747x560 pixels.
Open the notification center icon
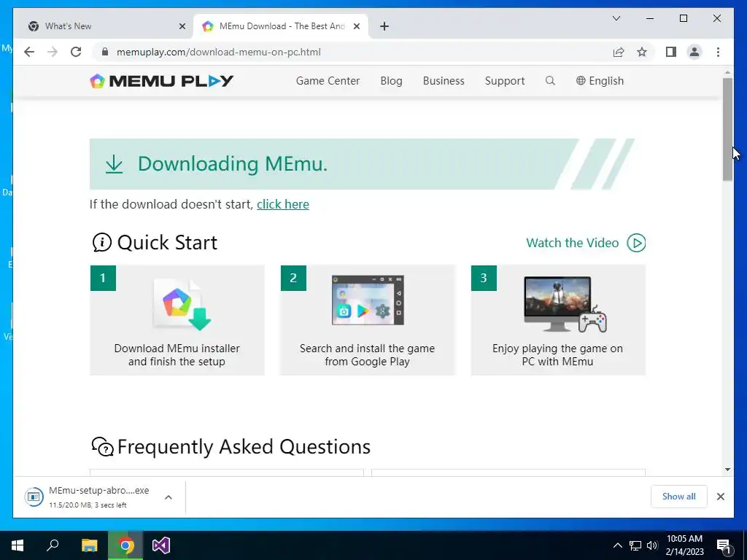pyautogui.click(x=724, y=545)
